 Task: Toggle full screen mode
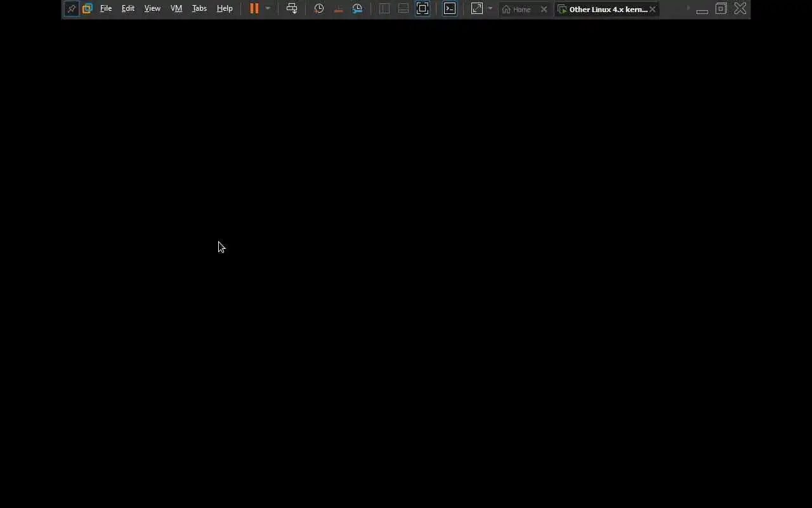[x=422, y=9]
